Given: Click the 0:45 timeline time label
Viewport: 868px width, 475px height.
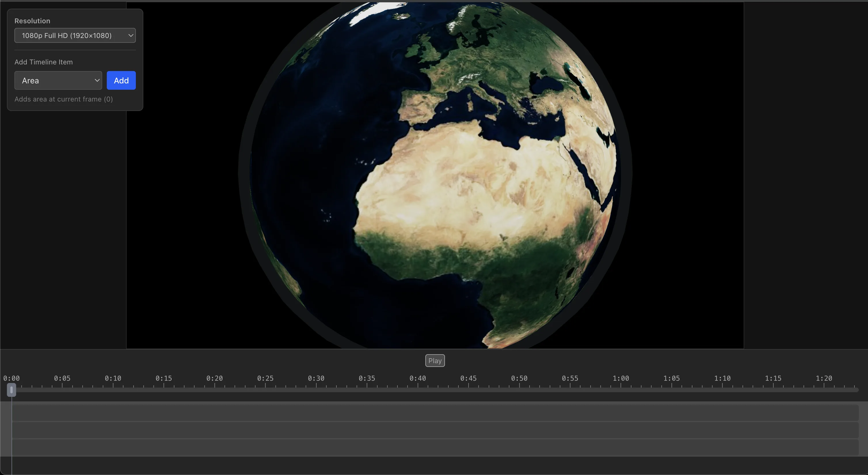Looking at the screenshot, I should [468, 378].
